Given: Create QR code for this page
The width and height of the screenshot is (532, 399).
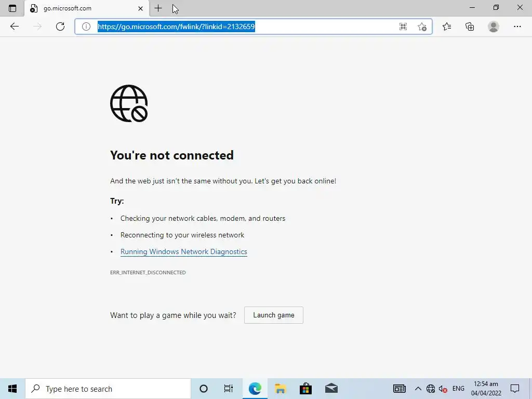Looking at the screenshot, I should [x=403, y=26].
